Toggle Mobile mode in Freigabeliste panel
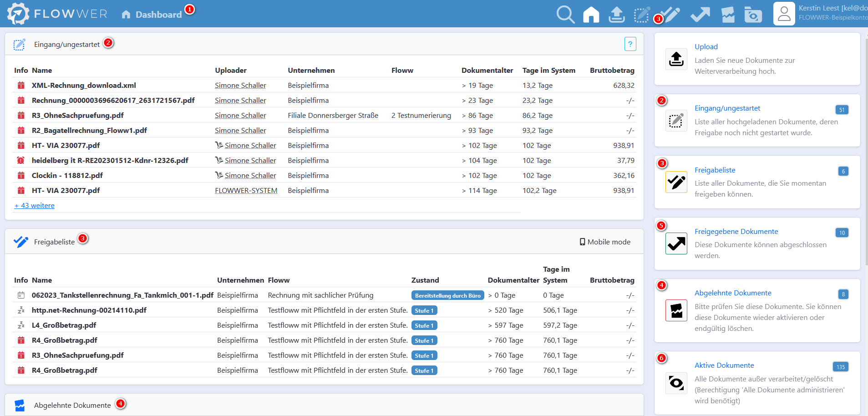868x416 pixels. (605, 242)
